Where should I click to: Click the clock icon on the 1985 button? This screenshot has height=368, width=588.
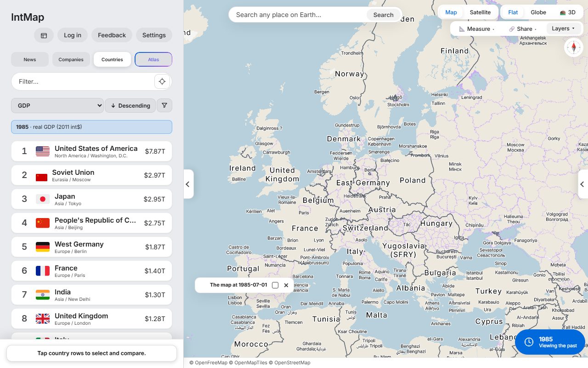[529, 342]
